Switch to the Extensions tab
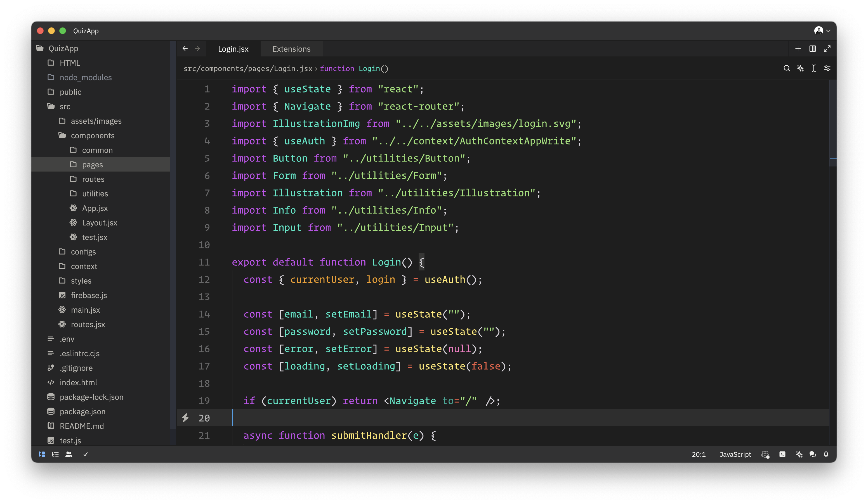This screenshot has height=504, width=868. click(x=291, y=49)
